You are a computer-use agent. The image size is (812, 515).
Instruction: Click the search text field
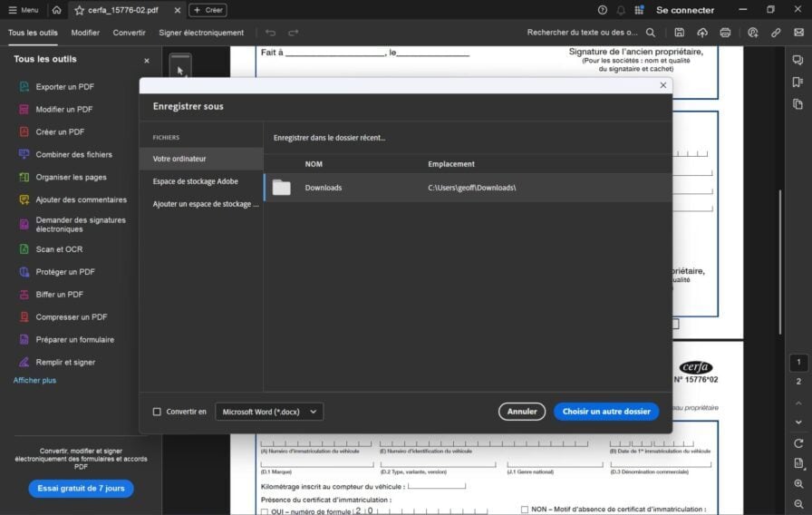[x=582, y=32]
